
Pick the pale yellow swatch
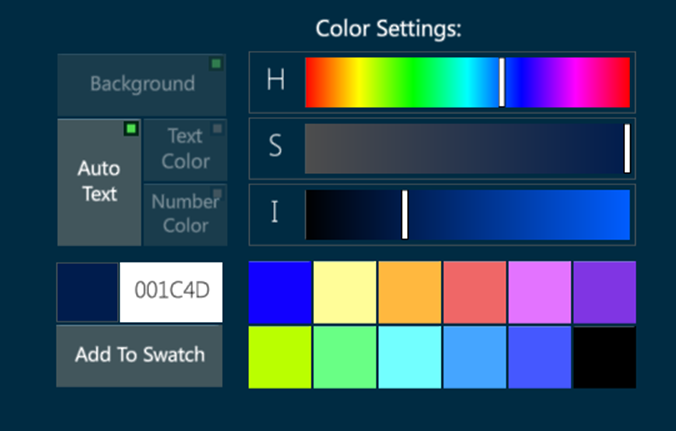click(x=345, y=292)
